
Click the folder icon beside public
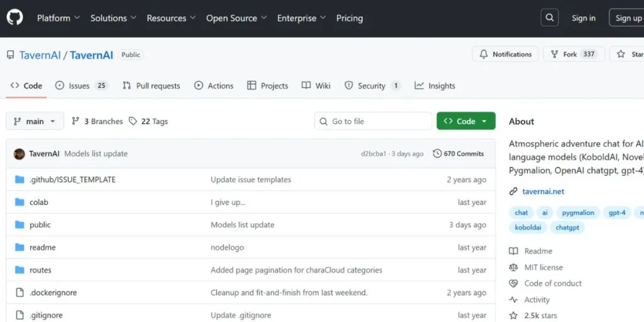point(19,225)
